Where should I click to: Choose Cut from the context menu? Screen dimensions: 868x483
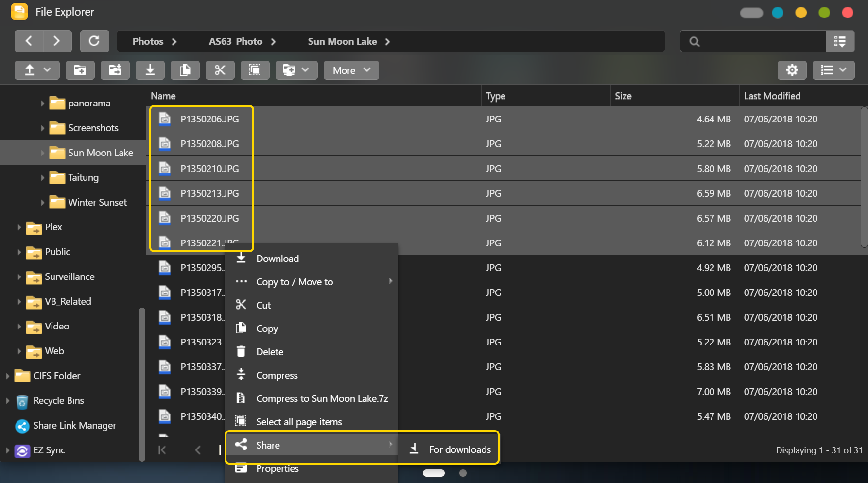point(311,305)
